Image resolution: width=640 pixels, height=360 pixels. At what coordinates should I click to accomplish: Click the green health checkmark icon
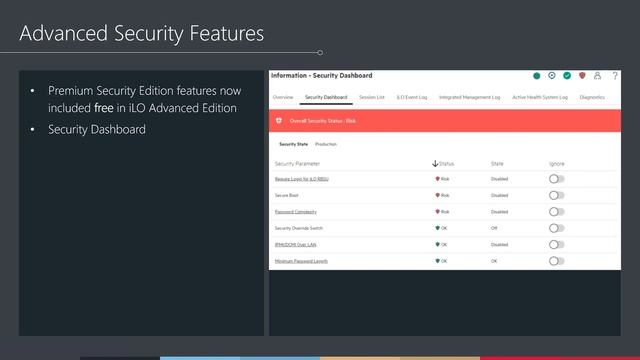click(x=567, y=76)
